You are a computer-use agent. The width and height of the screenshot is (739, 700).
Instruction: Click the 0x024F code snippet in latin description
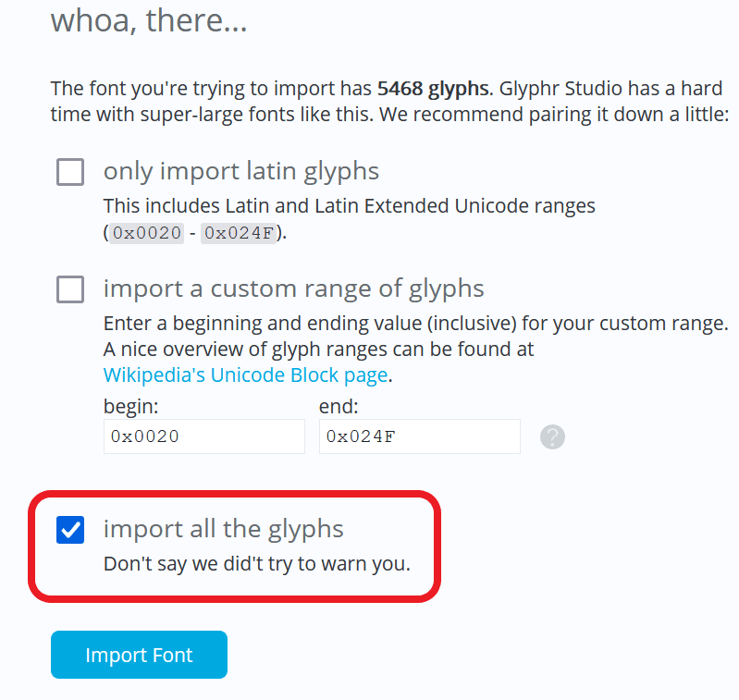pyautogui.click(x=240, y=233)
